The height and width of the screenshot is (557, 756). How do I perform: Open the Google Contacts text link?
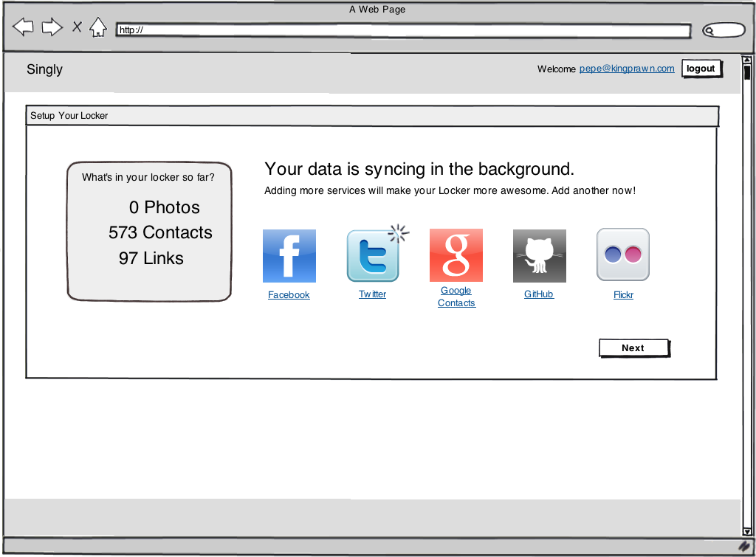tap(456, 297)
